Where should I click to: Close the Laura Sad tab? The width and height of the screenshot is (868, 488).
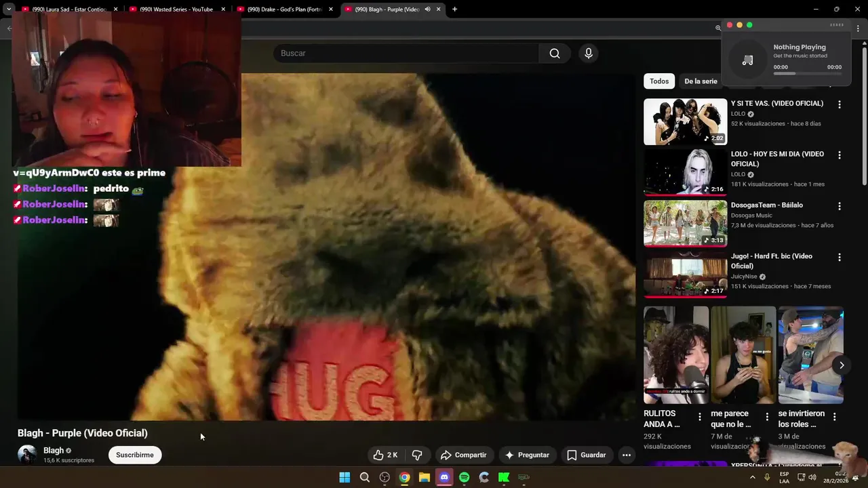(x=115, y=9)
